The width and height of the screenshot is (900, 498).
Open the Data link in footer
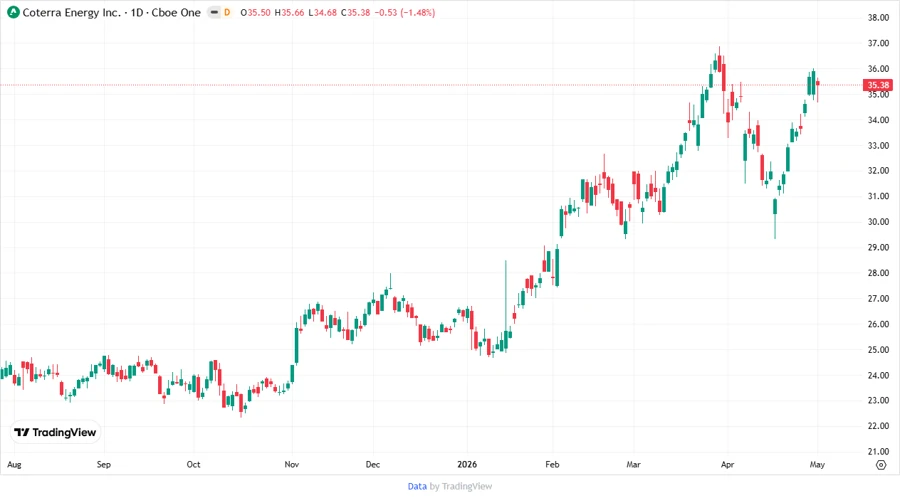[417, 486]
